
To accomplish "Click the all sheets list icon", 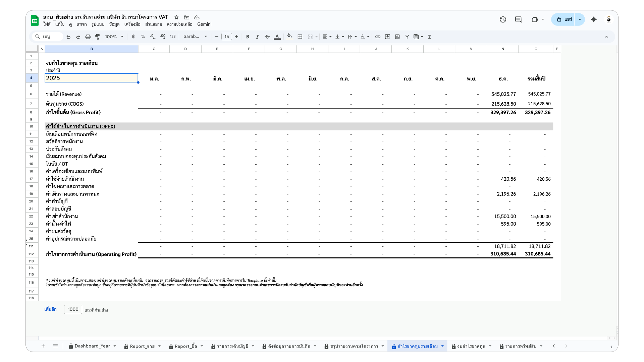I will click(55, 346).
